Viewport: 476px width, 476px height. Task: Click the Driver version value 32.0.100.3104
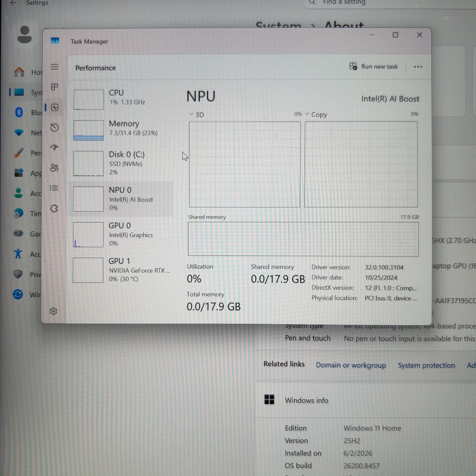(384, 267)
